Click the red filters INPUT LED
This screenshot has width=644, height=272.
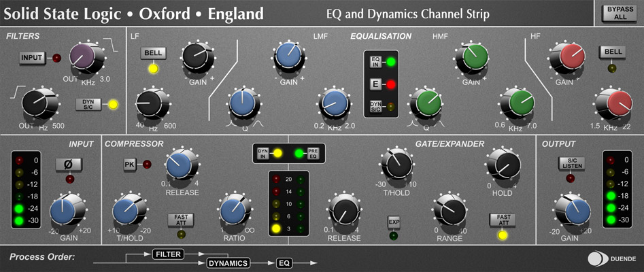pos(56,58)
